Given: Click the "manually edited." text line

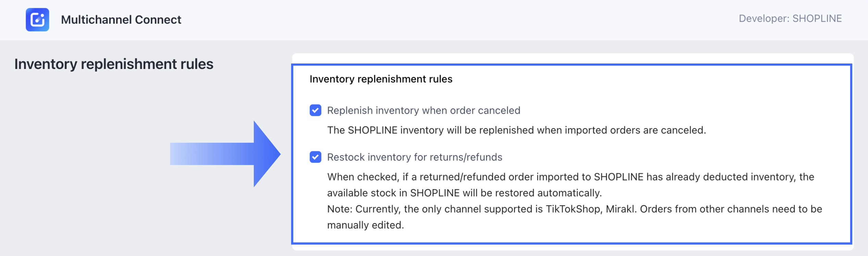Looking at the screenshot, I should 365,225.
